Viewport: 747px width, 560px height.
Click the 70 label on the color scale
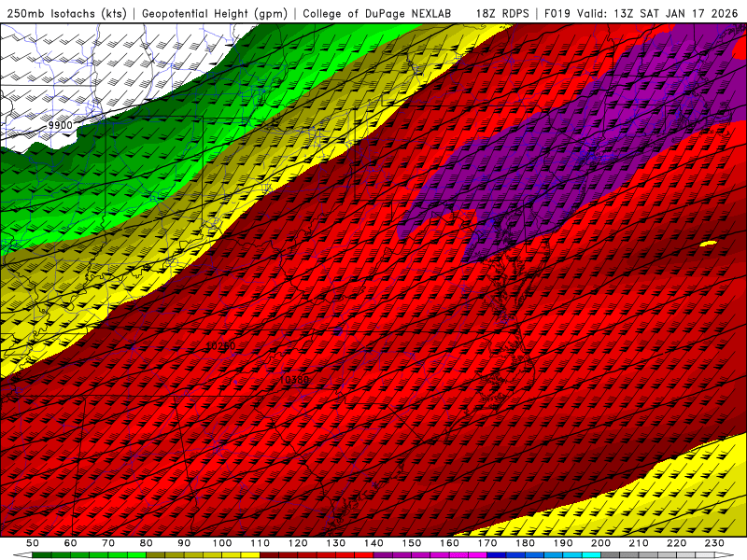tap(108, 543)
